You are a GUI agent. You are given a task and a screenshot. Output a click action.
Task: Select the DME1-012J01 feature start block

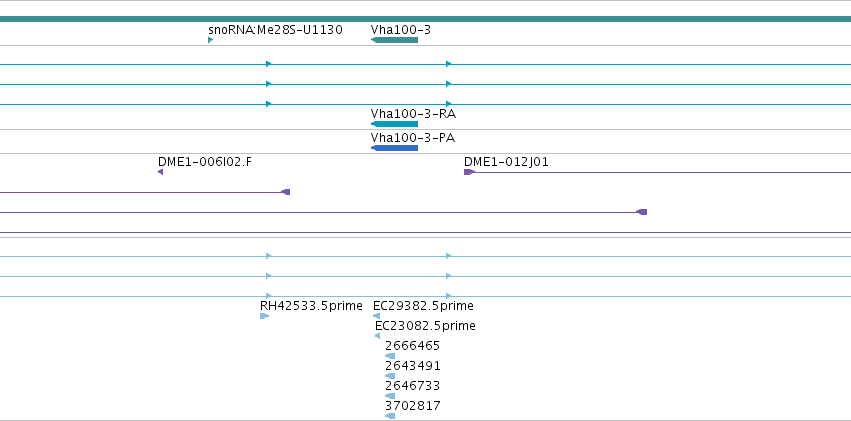(x=469, y=172)
